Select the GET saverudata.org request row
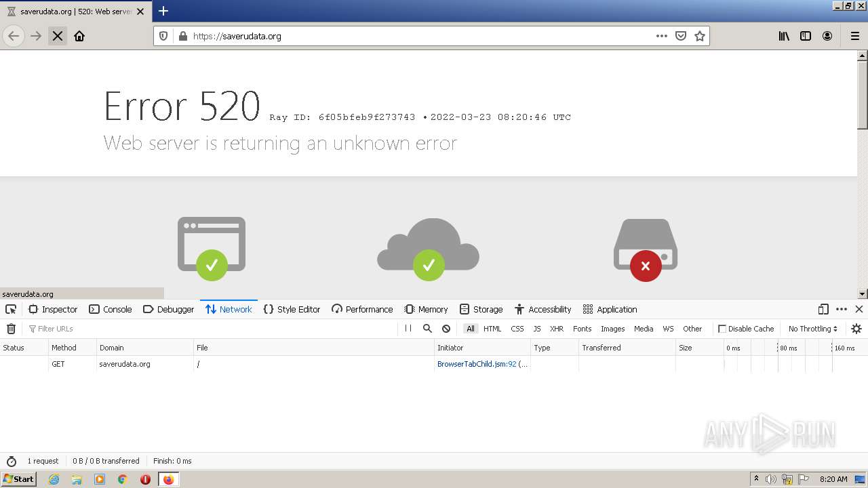Screen dimensions: 868x488 pyautogui.click(x=434, y=364)
